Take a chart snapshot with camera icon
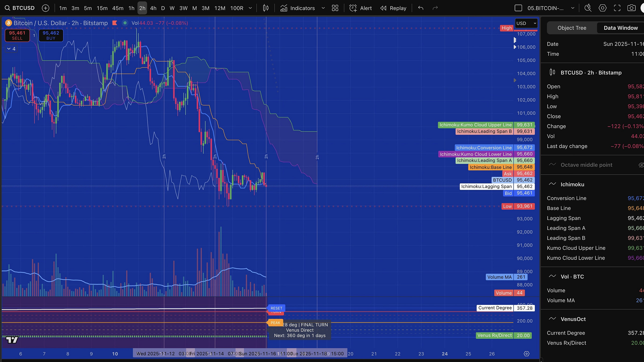 click(631, 8)
